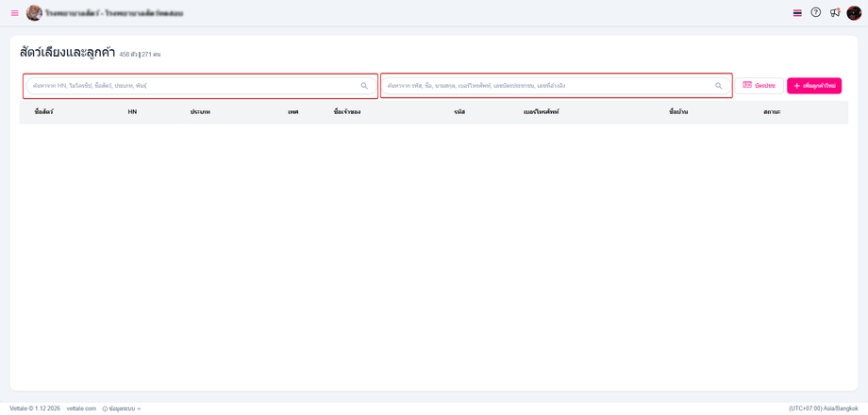This screenshot has height=415, width=868.
Task: Click the pink add new customer button
Action: (x=814, y=86)
